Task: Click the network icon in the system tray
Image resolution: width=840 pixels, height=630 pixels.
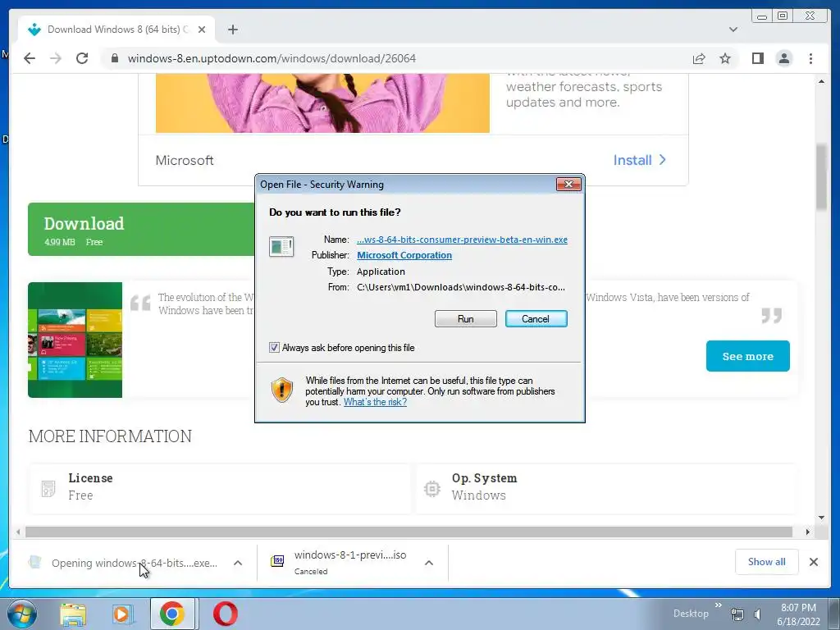Action: [x=737, y=614]
